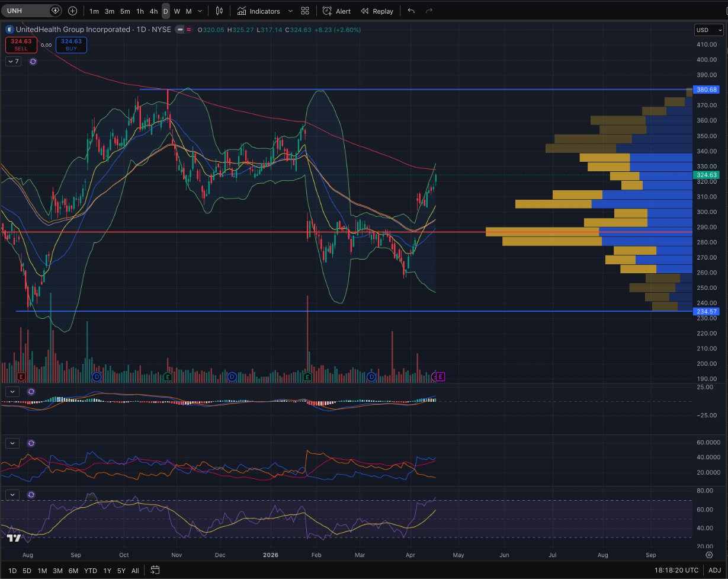Create an Alert
The height and width of the screenshot is (579, 728).
point(336,11)
